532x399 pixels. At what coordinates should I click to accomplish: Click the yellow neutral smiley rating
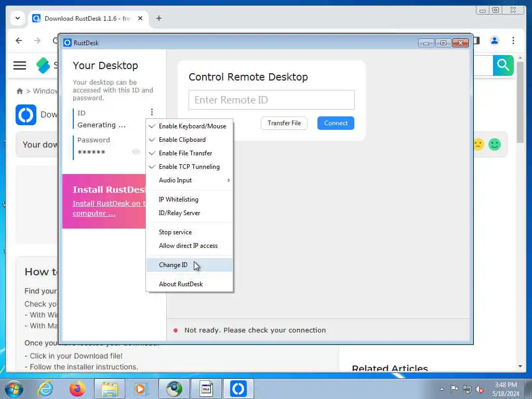coord(478,144)
